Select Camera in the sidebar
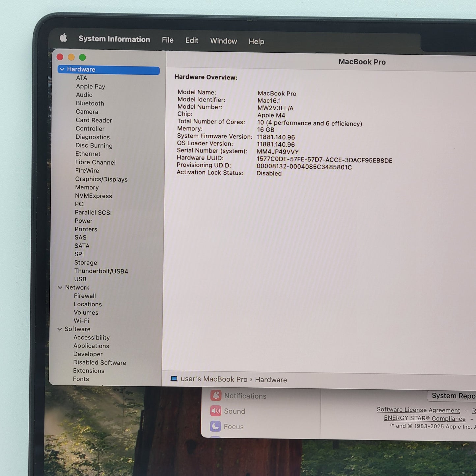 (87, 112)
